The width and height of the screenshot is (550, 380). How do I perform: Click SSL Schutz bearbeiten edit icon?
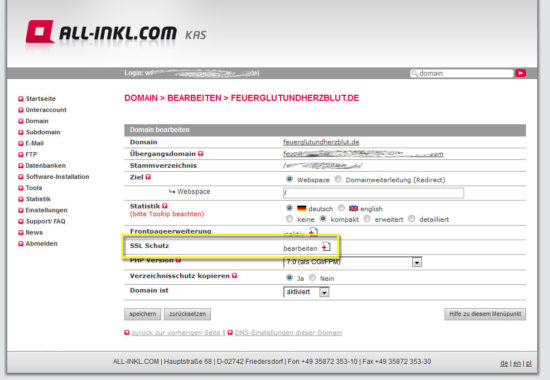tap(326, 247)
